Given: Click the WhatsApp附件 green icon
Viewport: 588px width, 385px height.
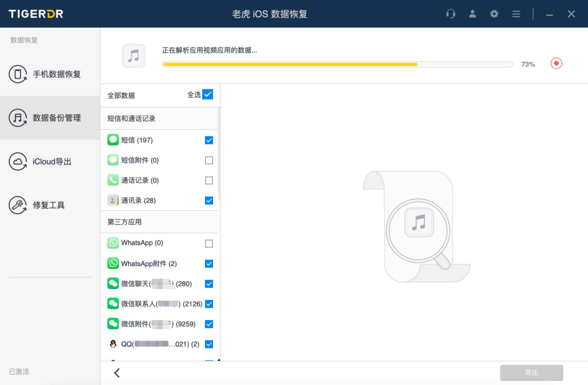Looking at the screenshot, I should pyautogui.click(x=113, y=264).
